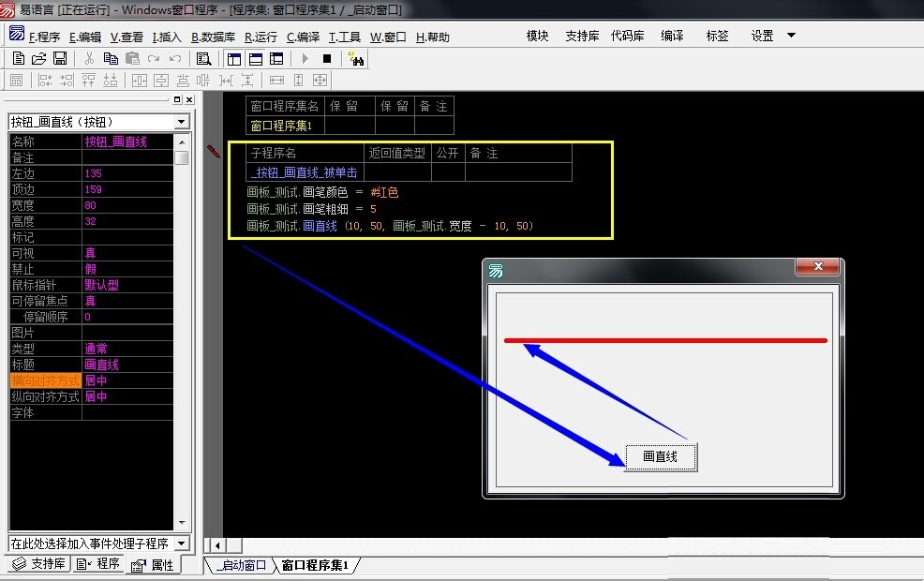Open the H.帮助 menu
The width and height of the screenshot is (924, 581).
click(433, 37)
